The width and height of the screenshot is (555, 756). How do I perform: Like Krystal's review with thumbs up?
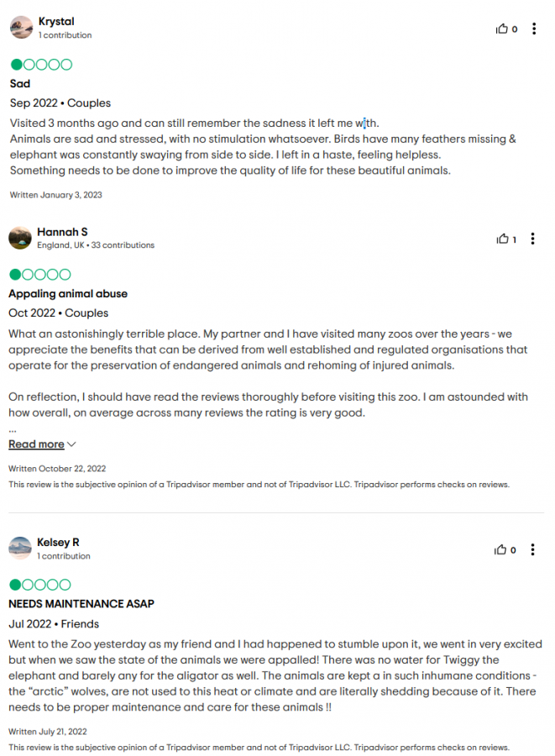502,29
